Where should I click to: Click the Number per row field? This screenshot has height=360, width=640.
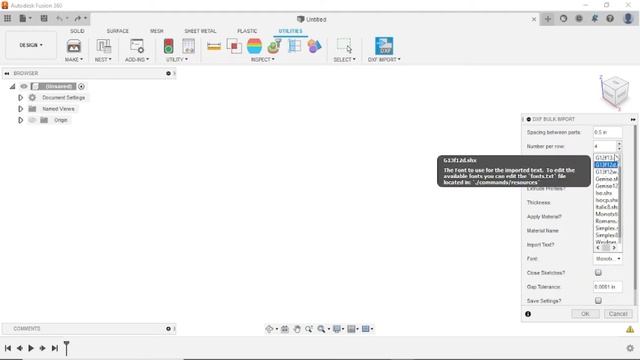pyautogui.click(x=604, y=146)
